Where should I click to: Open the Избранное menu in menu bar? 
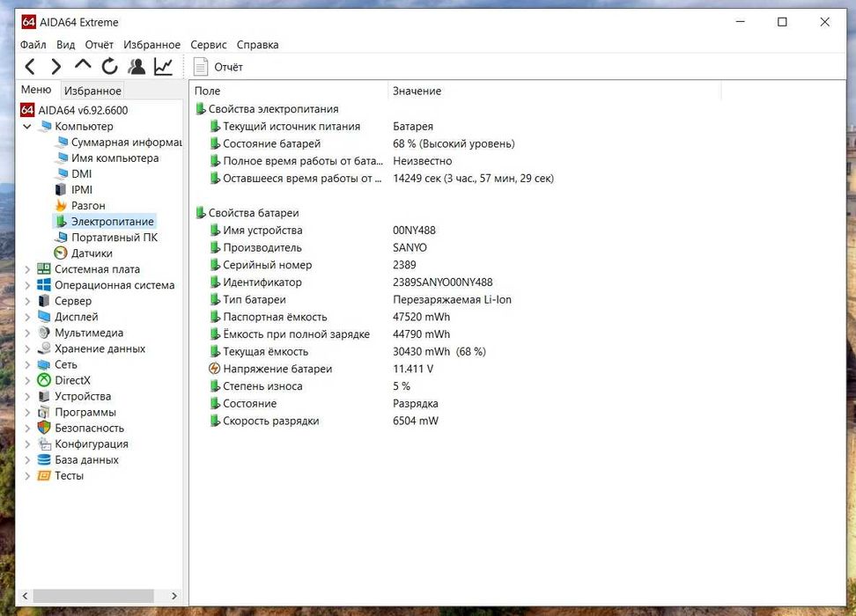point(151,45)
